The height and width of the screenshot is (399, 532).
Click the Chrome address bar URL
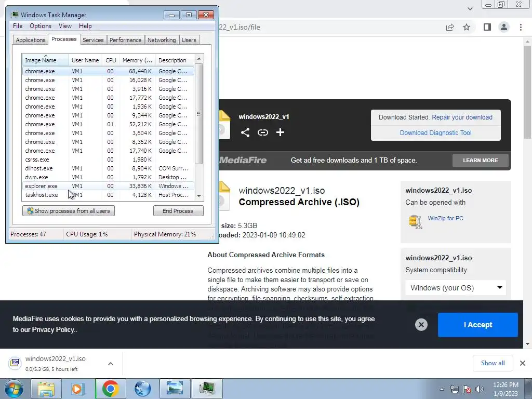pyautogui.click(x=240, y=27)
